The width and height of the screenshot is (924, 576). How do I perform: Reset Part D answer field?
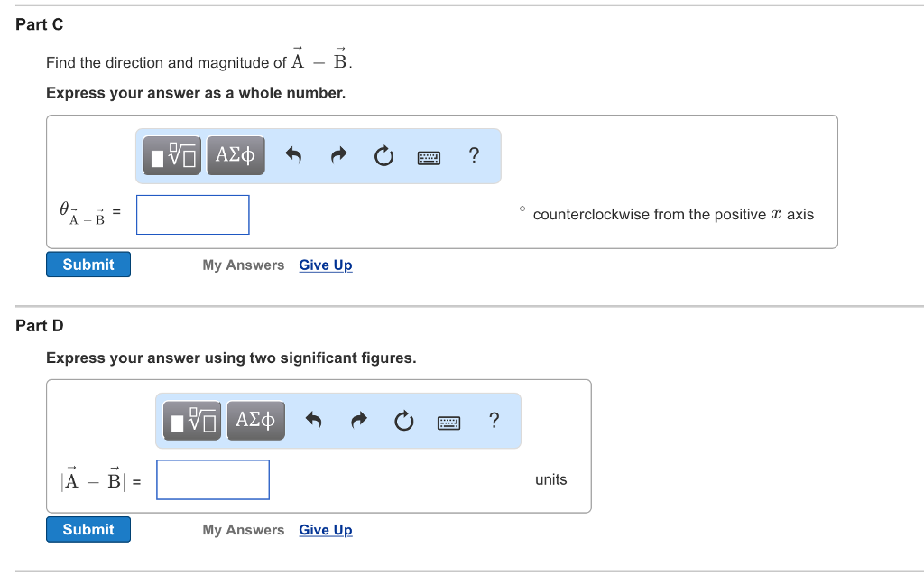pyautogui.click(x=403, y=422)
